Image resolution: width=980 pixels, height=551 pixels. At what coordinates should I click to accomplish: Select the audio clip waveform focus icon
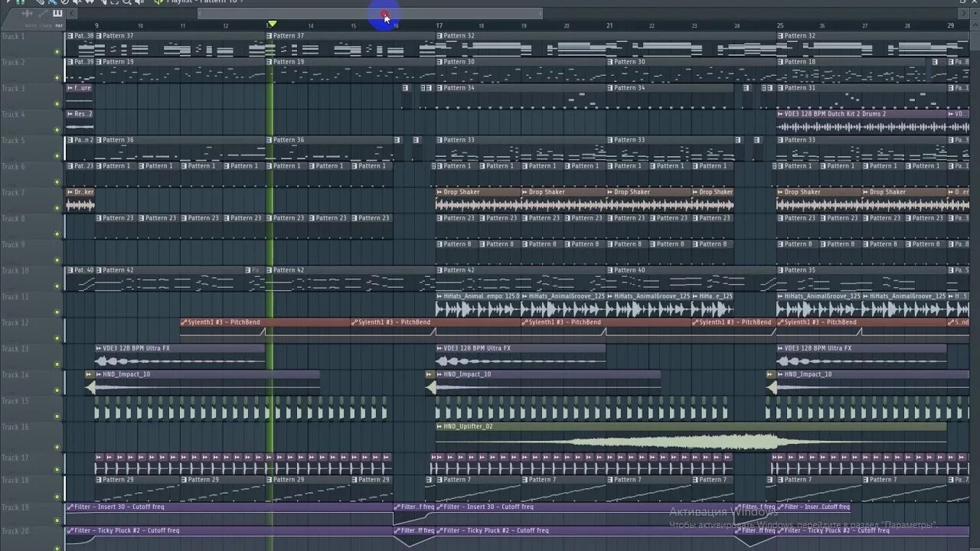tap(28, 14)
